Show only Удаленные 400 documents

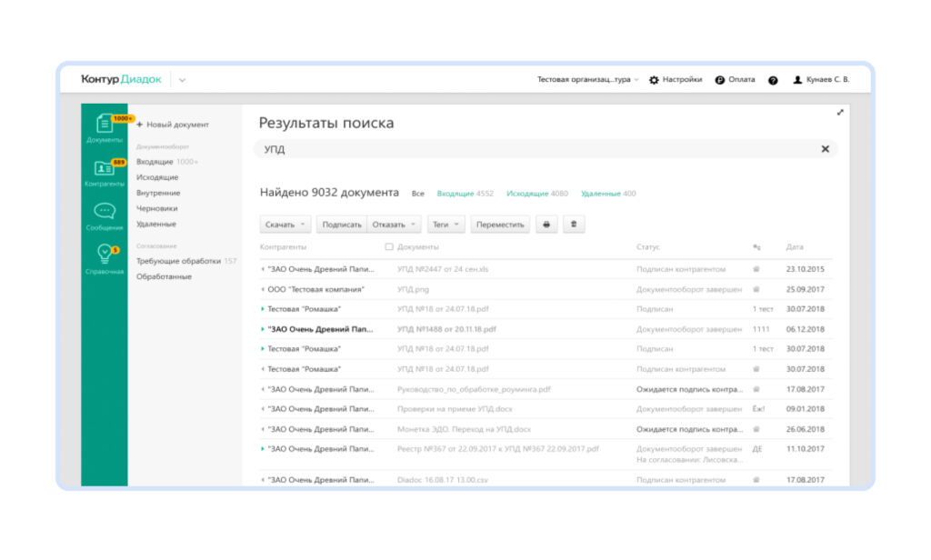(601, 193)
